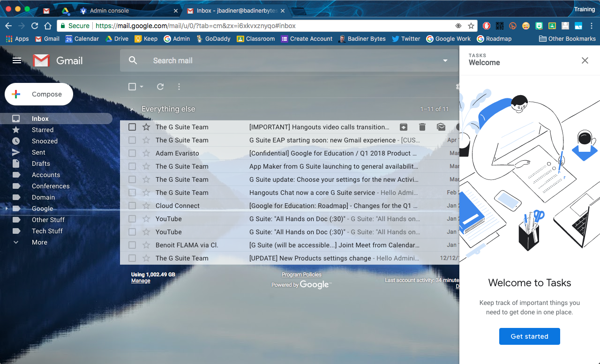Star the Hangouts Chat core service email
600x364 pixels.
tap(146, 193)
